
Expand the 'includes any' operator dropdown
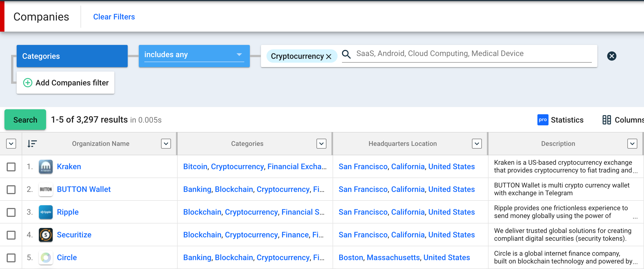tap(194, 56)
